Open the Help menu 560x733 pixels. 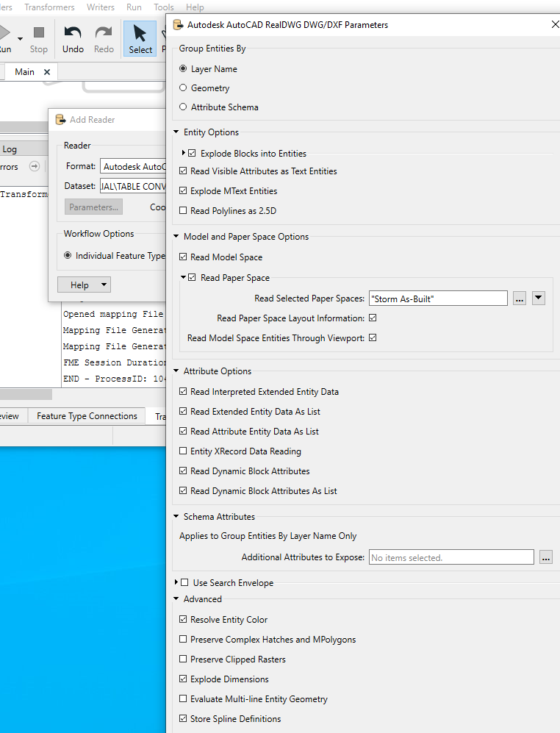point(195,7)
